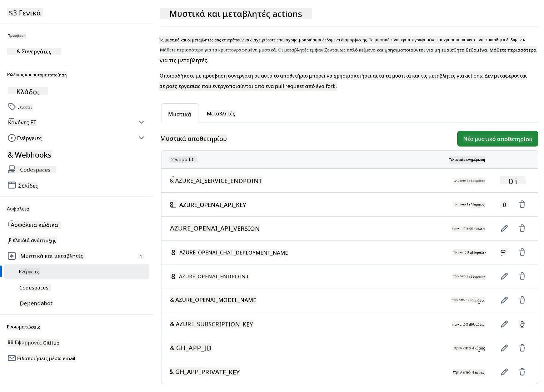
Task: Delete the AZURE_OPENAI_API_VERSION secret
Action: (522, 228)
